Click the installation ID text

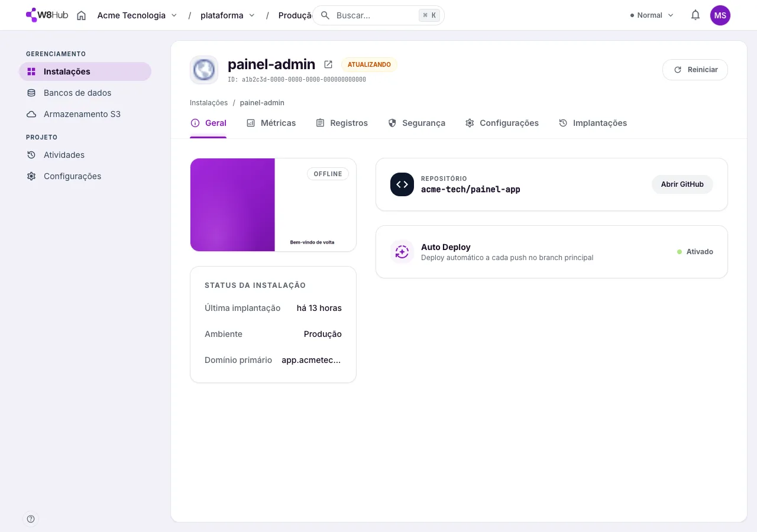pos(297,79)
